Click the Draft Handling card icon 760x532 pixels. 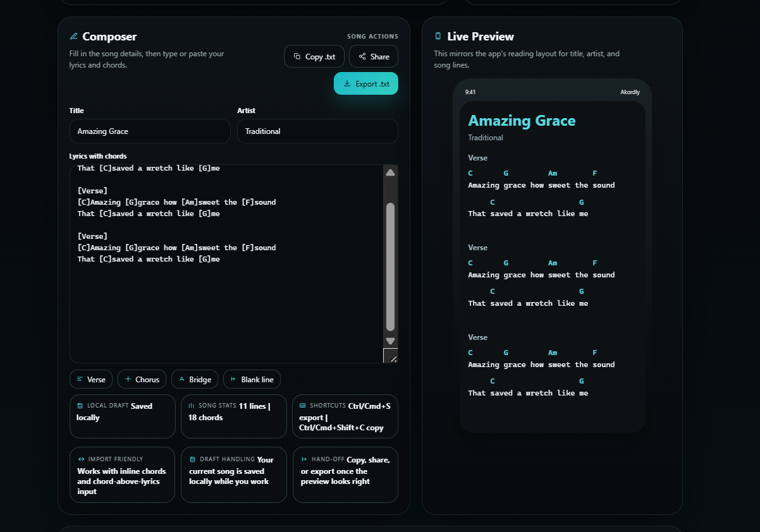[x=192, y=459]
